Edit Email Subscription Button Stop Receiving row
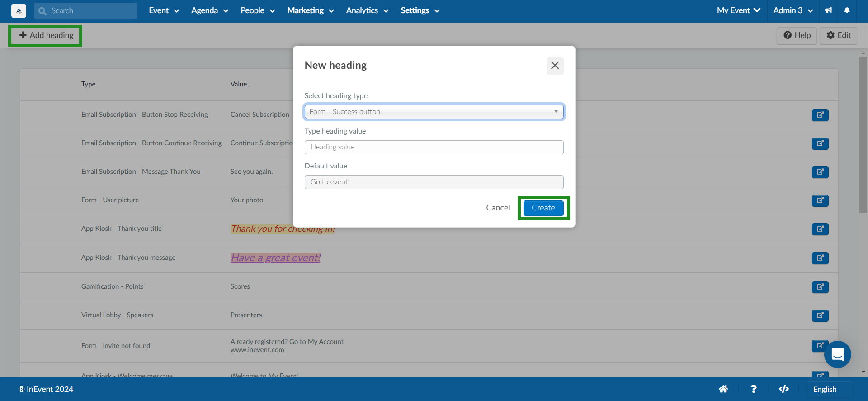 (x=820, y=115)
